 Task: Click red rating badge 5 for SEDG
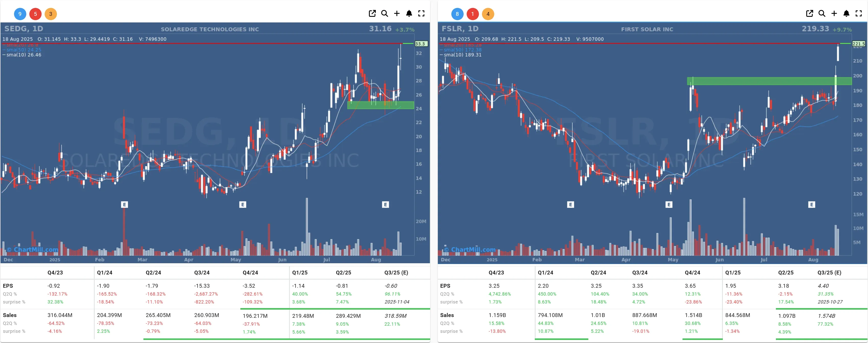click(x=35, y=14)
